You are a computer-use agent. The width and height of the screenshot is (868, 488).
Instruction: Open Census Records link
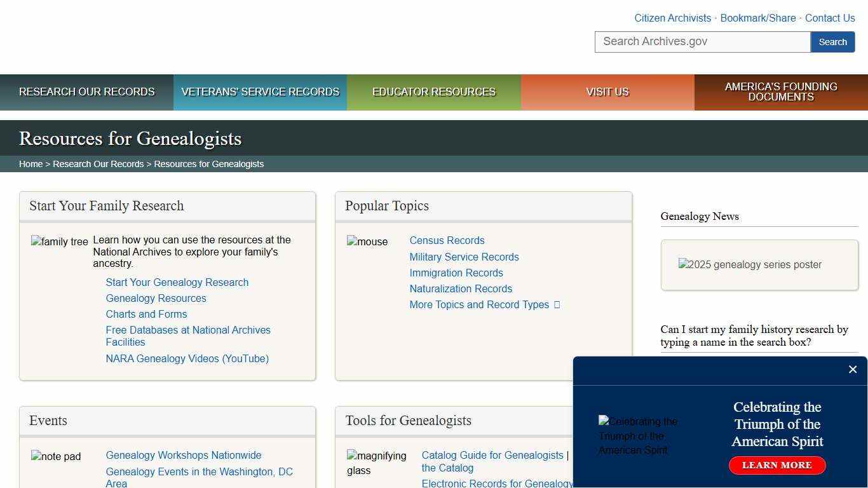click(x=447, y=240)
